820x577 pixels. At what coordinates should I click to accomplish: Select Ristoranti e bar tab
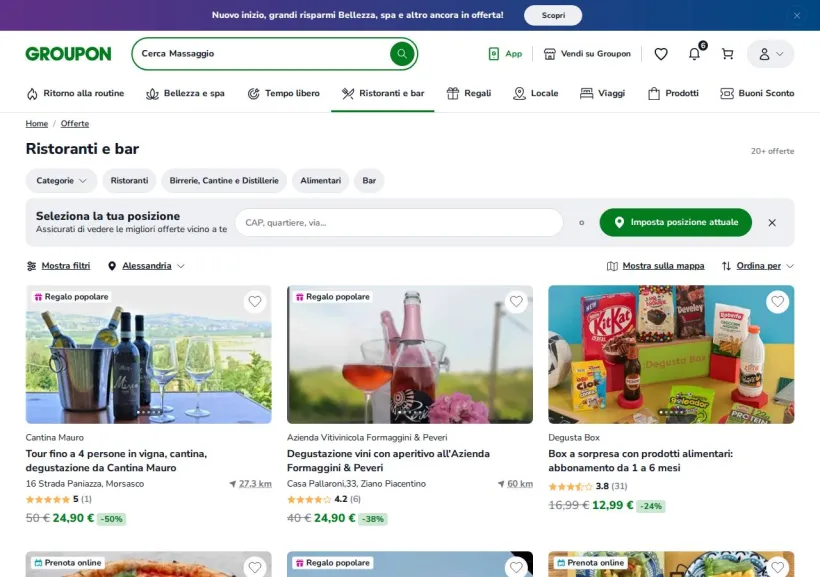383,94
